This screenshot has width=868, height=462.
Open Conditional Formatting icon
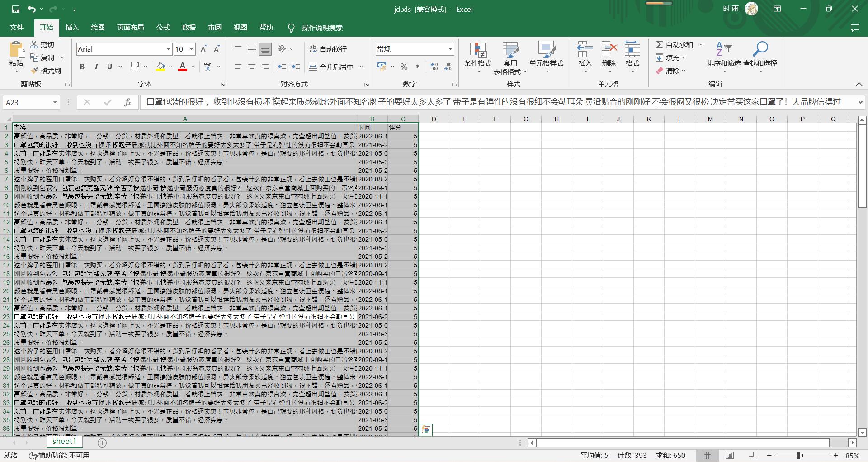click(477, 51)
